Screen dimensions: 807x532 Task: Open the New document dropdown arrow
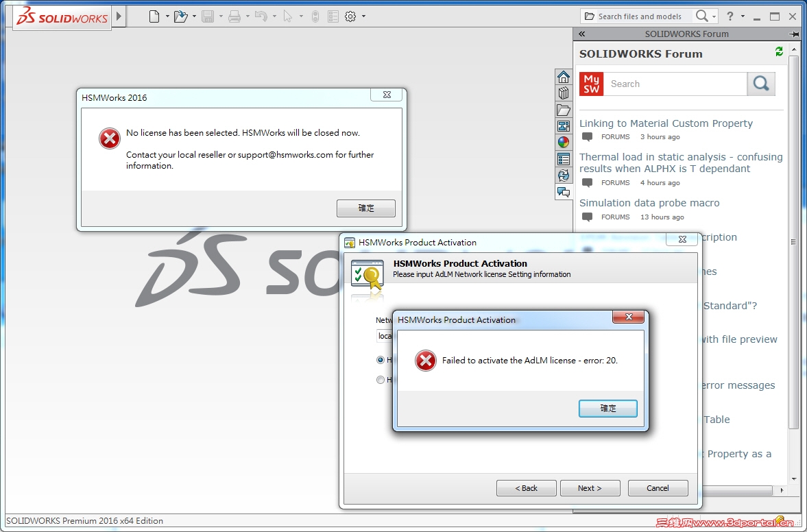167,16
